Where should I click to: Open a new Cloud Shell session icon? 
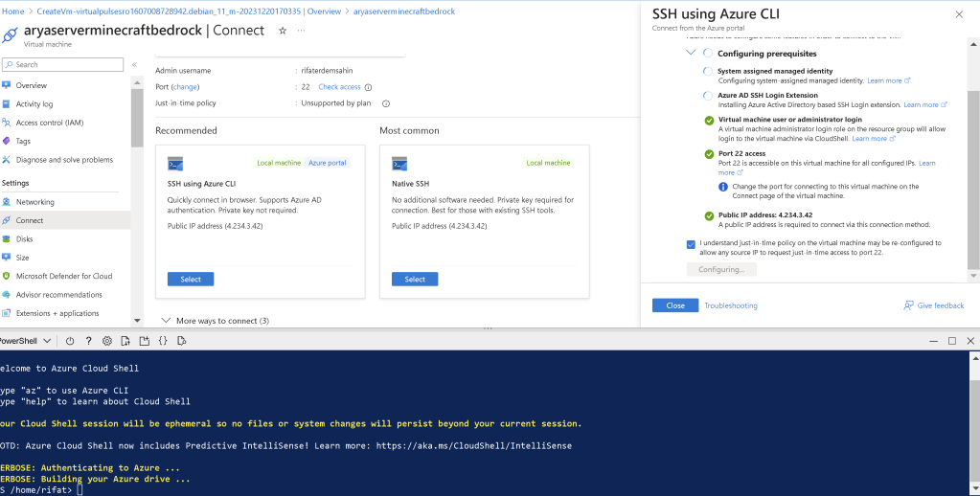(x=145, y=341)
